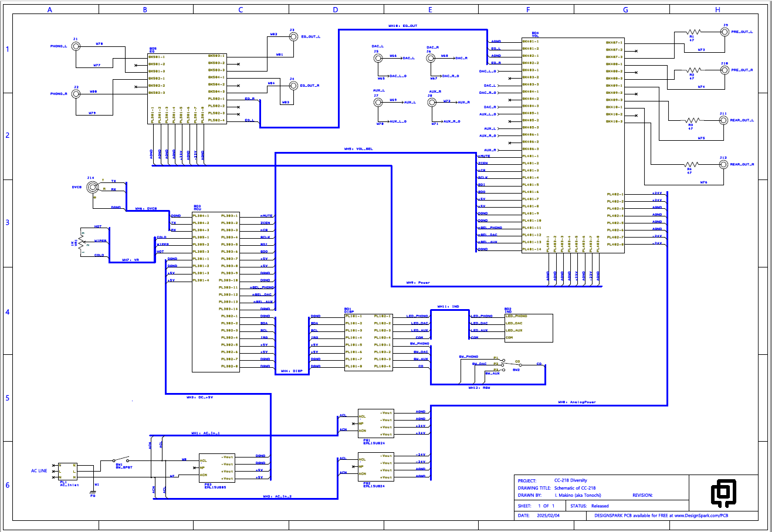Click the VR1 potentiometer symbol

[81, 241]
